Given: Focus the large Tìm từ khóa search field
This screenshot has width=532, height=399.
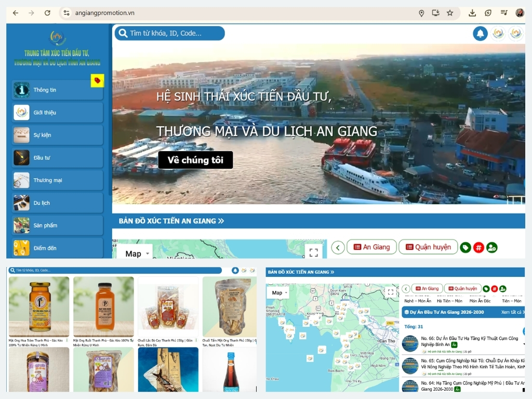Looking at the screenshot, I should tap(171, 33).
